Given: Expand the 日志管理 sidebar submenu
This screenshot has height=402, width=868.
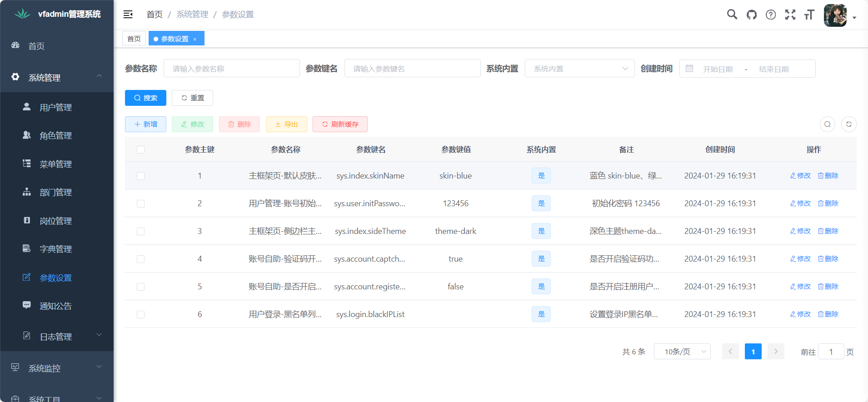Looking at the screenshot, I should tap(57, 337).
